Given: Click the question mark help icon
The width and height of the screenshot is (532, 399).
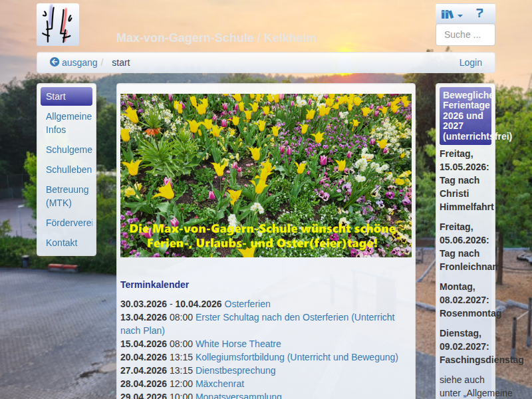Looking at the screenshot, I should pyautogui.click(x=479, y=13).
